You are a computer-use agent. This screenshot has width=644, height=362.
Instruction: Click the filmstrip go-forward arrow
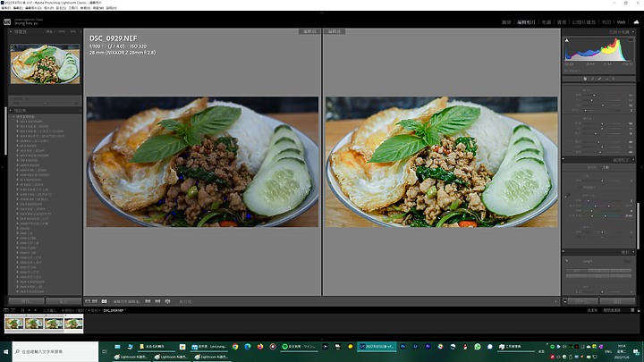click(x=36, y=310)
